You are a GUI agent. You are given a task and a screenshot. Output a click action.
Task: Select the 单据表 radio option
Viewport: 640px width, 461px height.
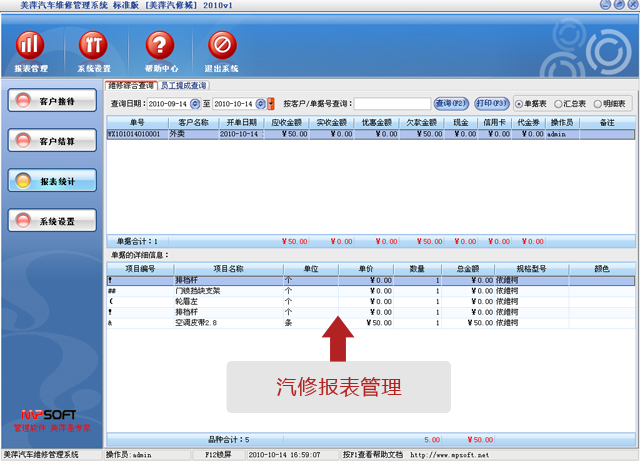coord(518,103)
